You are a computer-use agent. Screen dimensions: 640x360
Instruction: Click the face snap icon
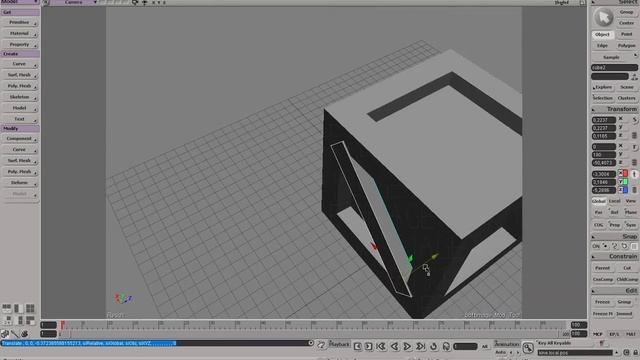[624, 246]
